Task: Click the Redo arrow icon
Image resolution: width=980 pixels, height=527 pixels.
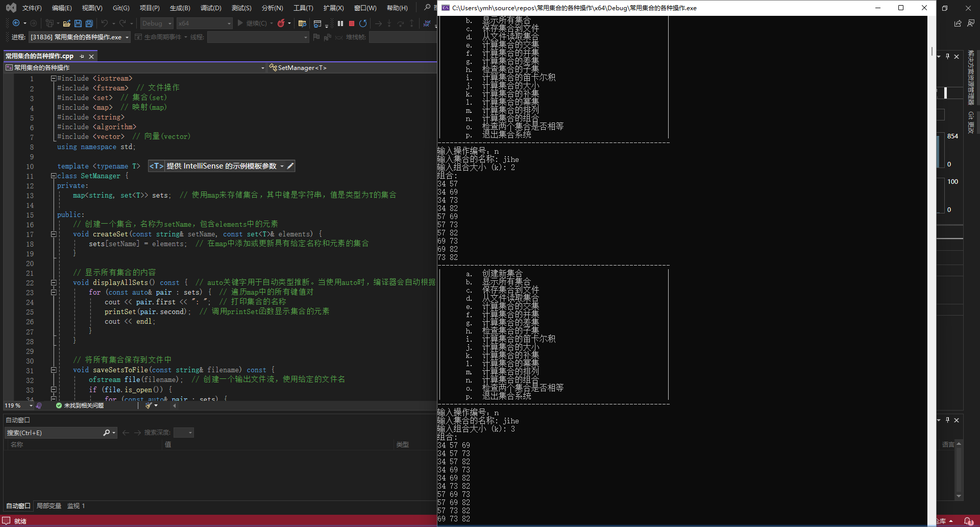Action: (122, 23)
